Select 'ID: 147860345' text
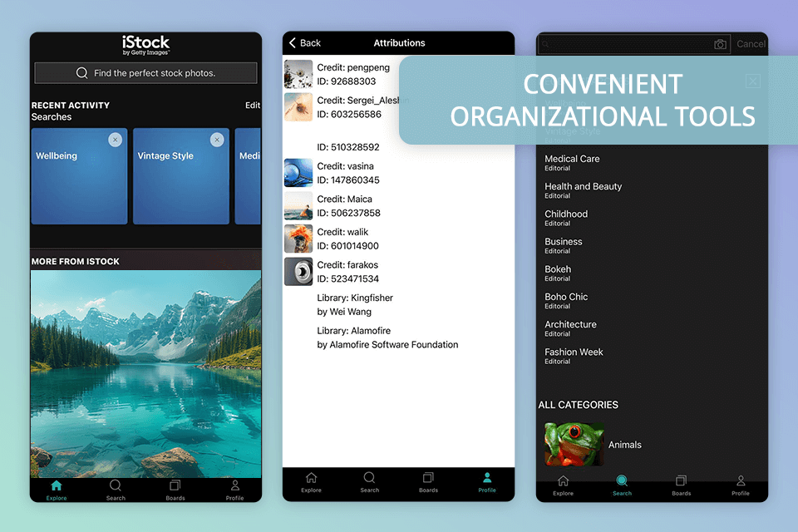The width and height of the screenshot is (798, 532). pyautogui.click(x=348, y=180)
